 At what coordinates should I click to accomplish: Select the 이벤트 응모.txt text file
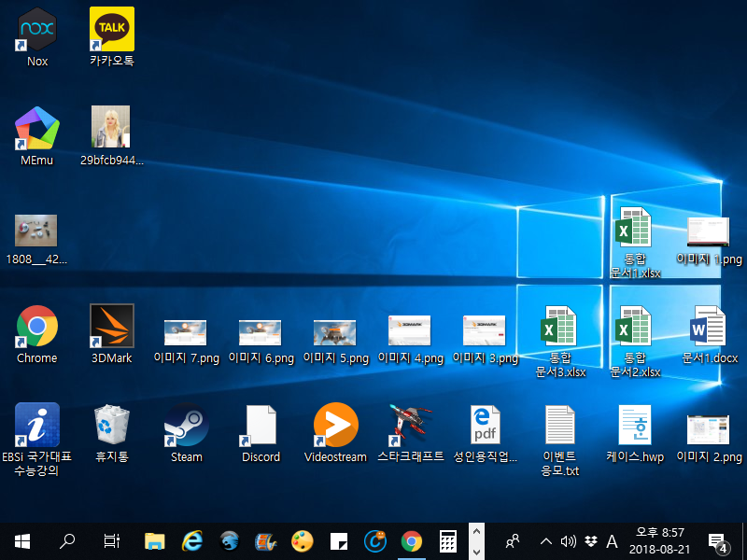point(560,441)
